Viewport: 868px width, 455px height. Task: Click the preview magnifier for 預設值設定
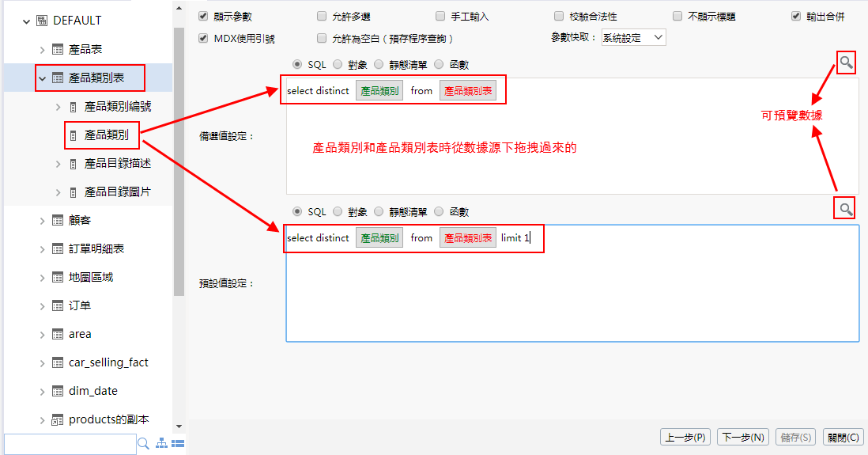coord(846,209)
